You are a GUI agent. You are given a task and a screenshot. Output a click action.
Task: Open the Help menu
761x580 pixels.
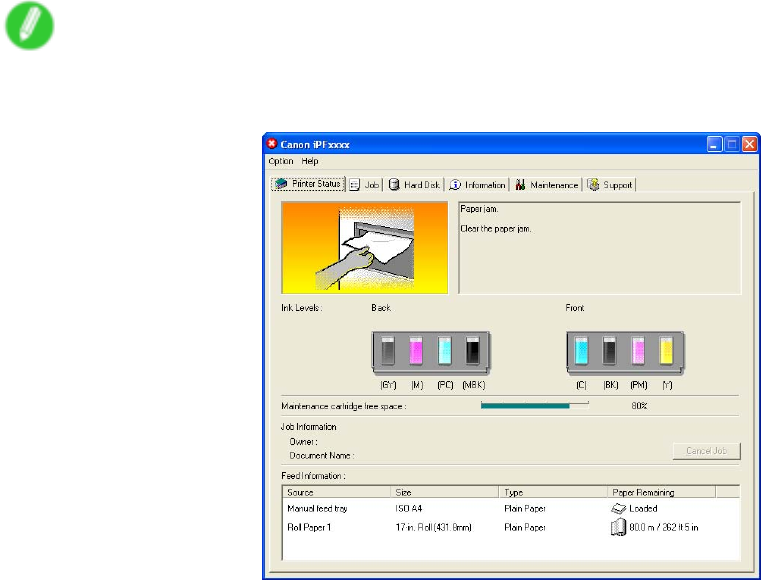(x=310, y=161)
